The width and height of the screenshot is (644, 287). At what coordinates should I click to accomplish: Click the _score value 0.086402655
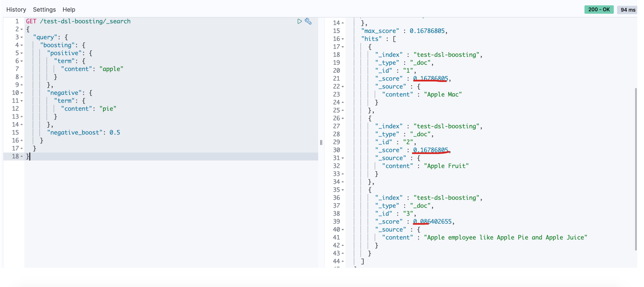pyautogui.click(x=432, y=222)
